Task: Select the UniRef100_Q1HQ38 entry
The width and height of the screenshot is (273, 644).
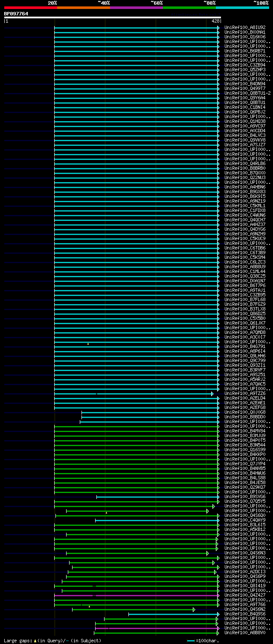Action: (x=245, y=122)
